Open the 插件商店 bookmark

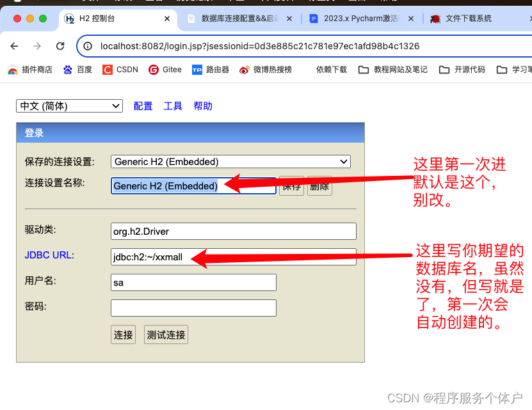(30, 70)
